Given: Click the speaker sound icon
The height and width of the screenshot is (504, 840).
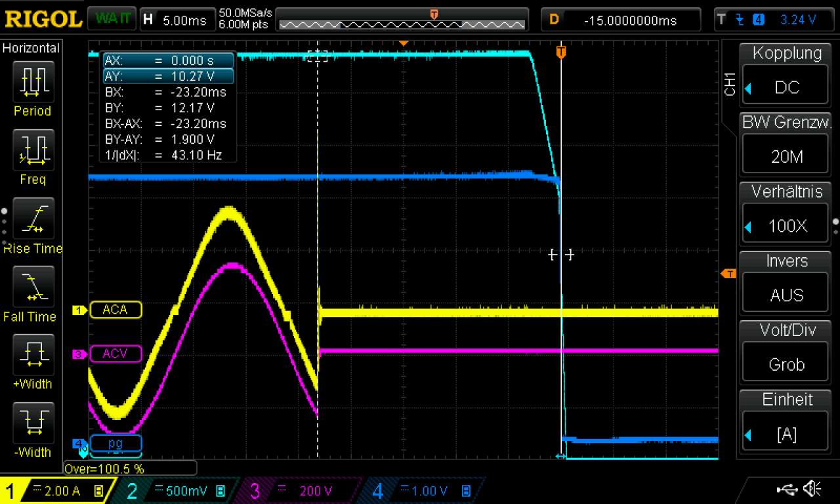Looking at the screenshot, I should [x=813, y=489].
